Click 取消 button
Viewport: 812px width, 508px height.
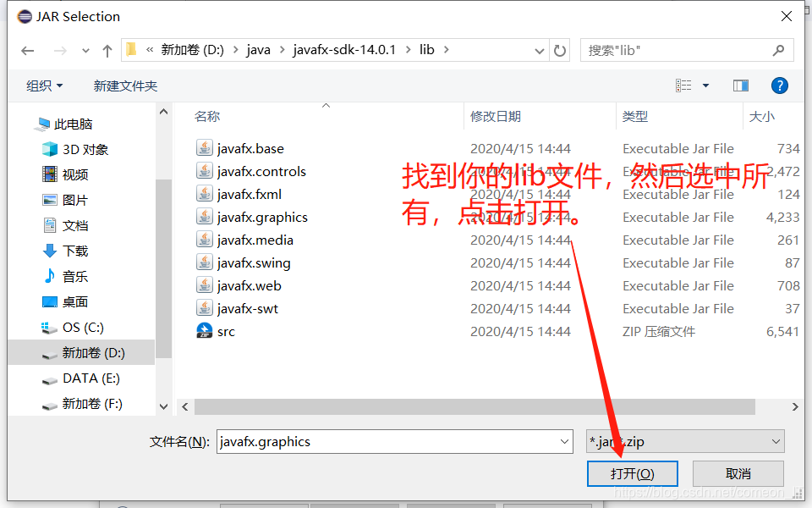point(738,474)
